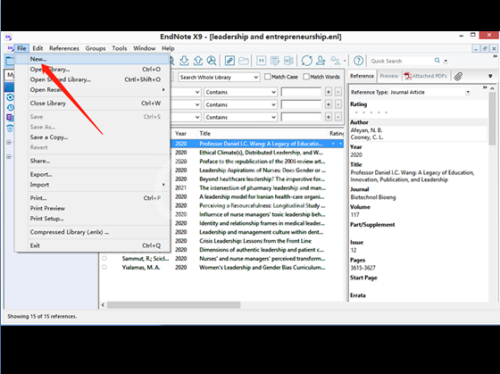This screenshot has height=374, width=500.
Task: Toggle the read status circle for Yialamas row
Action: point(104,267)
